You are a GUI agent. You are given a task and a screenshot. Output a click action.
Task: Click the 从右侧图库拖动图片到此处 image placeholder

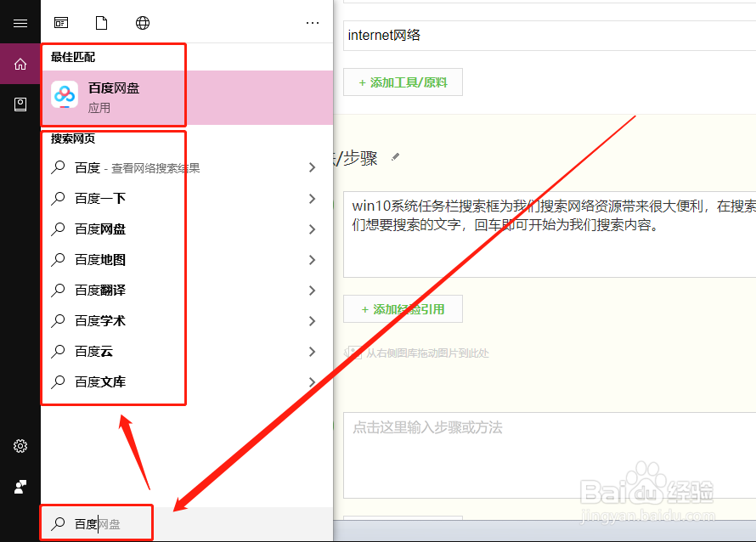418,353
